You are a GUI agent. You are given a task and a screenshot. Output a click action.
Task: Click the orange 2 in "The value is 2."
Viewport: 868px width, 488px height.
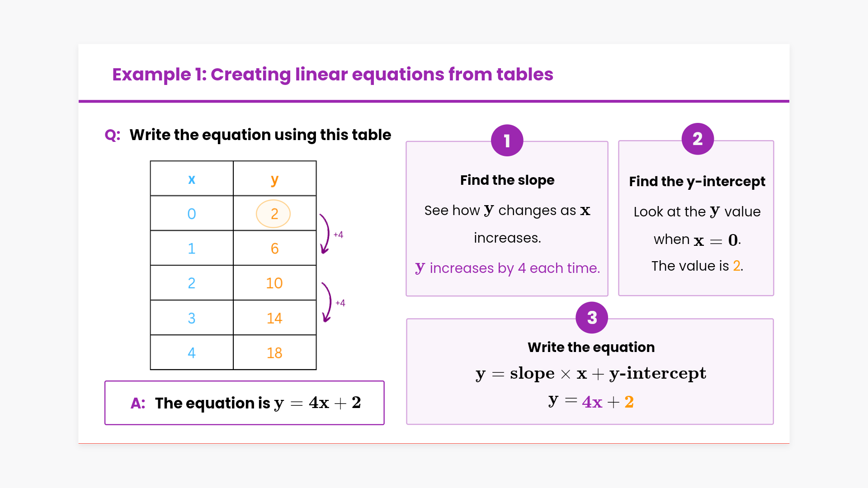pyautogui.click(x=736, y=266)
